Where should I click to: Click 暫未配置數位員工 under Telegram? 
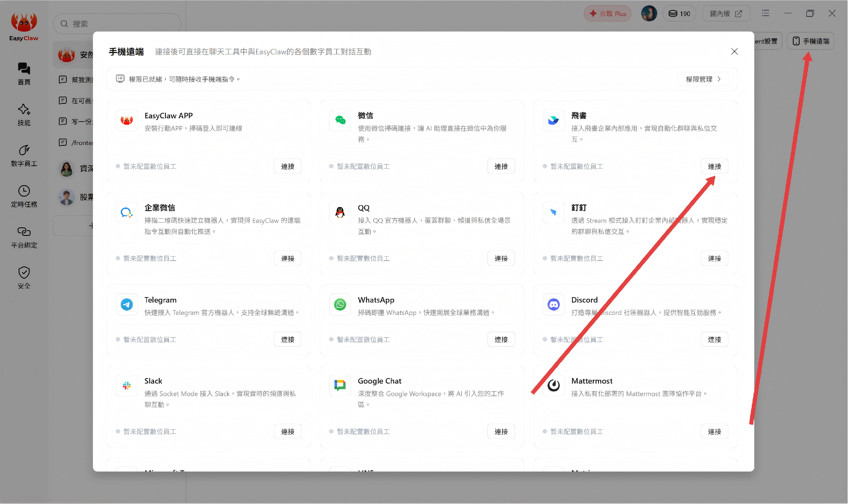150,340
